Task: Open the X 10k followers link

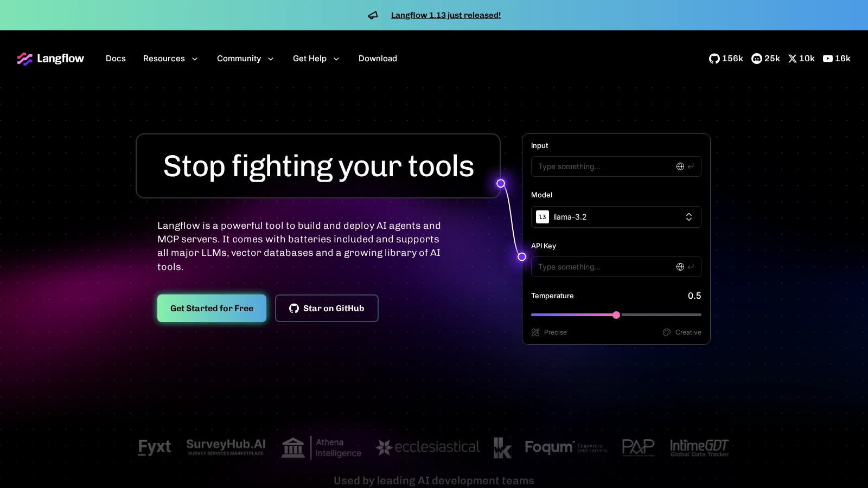Action: 801,59
